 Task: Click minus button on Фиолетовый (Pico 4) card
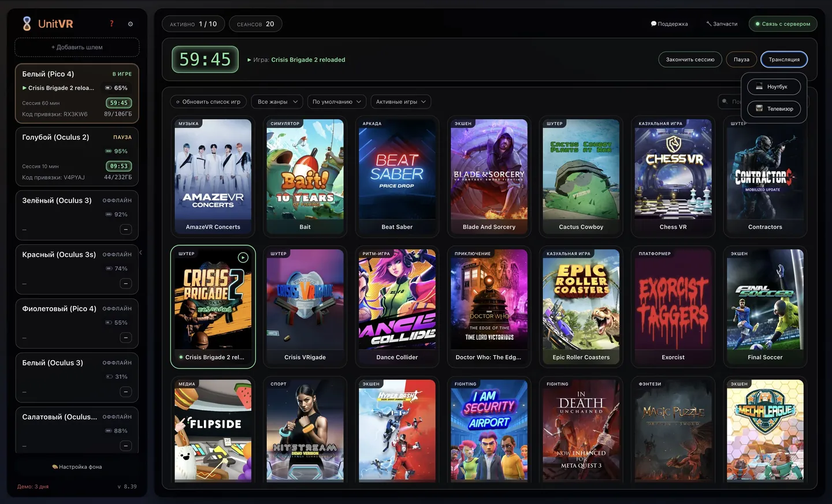coord(125,338)
